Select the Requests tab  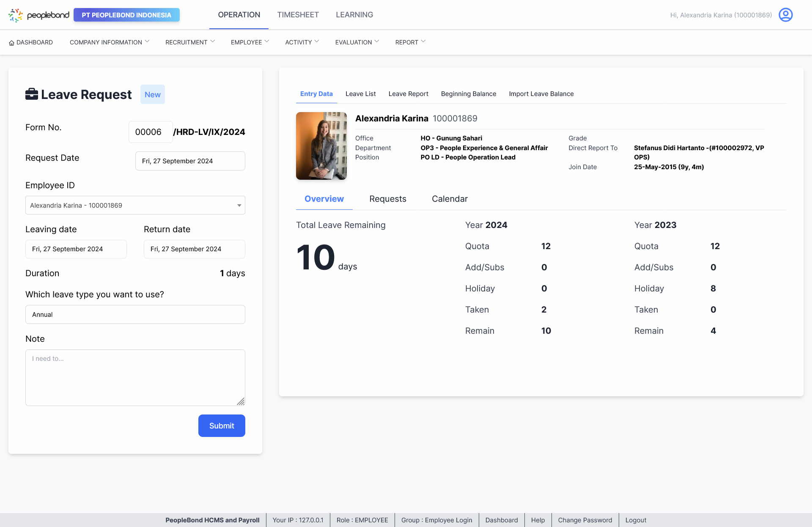pos(387,199)
